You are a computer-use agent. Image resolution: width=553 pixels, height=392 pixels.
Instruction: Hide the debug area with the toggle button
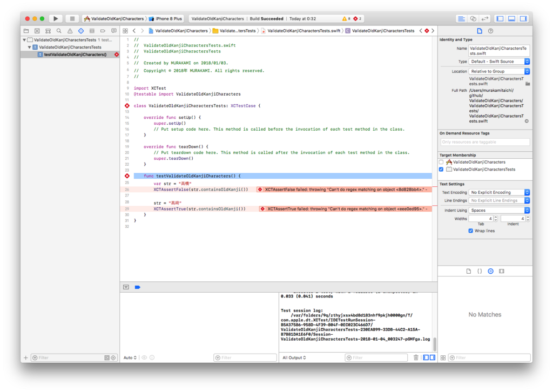126,287
